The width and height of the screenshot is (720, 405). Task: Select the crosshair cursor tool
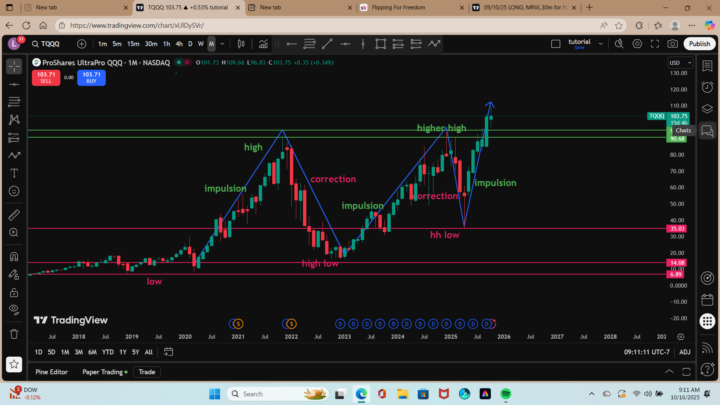(14, 66)
